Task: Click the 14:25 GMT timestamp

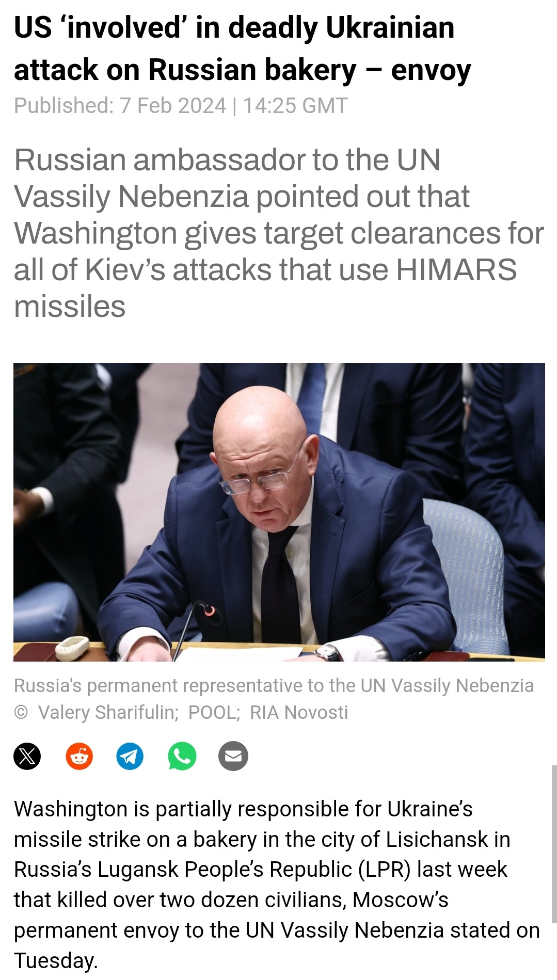Action: click(x=295, y=106)
